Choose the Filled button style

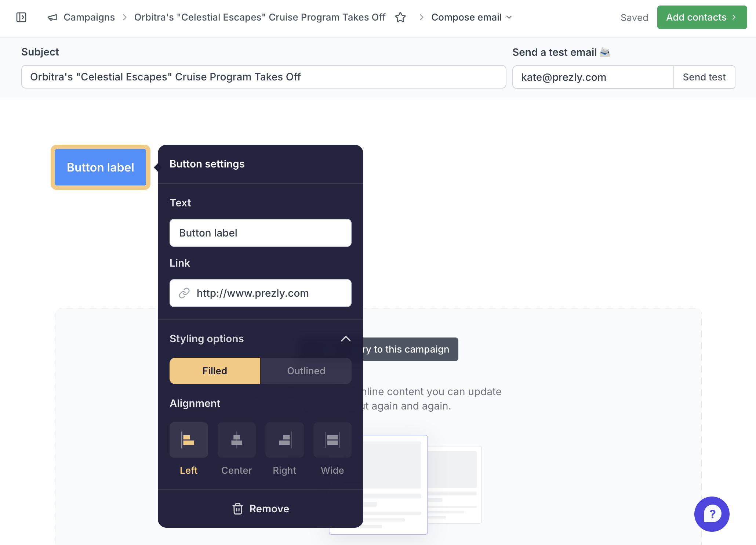215,371
